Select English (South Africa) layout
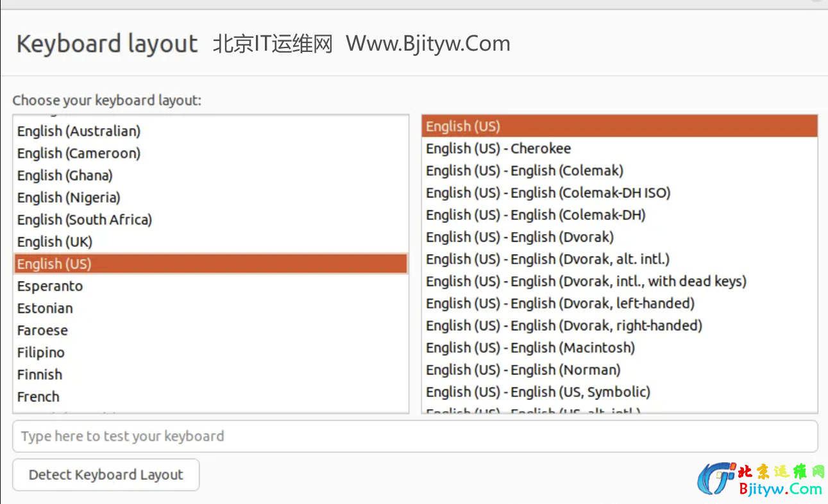Image resolution: width=828 pixels, height=504 pixels. [85, 220]
